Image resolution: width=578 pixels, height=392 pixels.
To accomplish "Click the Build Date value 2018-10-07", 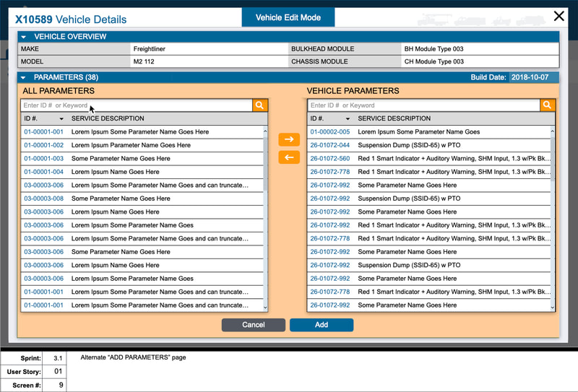I will (x=530, y=77).
